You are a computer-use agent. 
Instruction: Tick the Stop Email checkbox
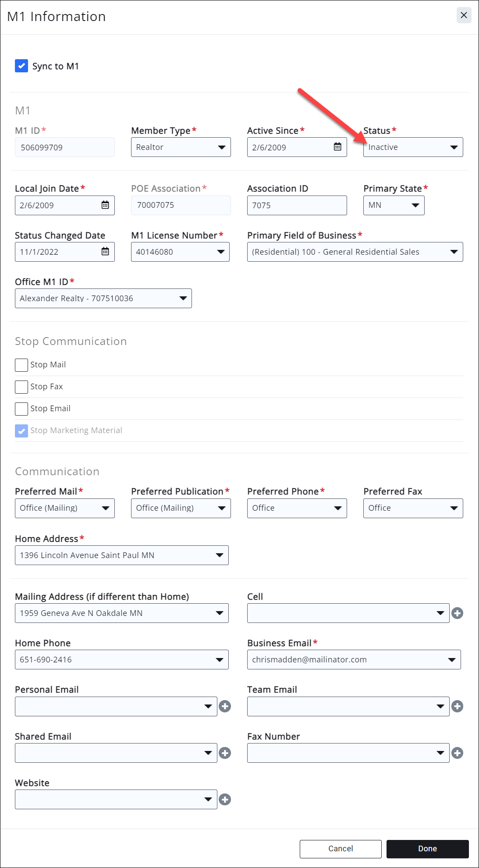coord(21,409)
